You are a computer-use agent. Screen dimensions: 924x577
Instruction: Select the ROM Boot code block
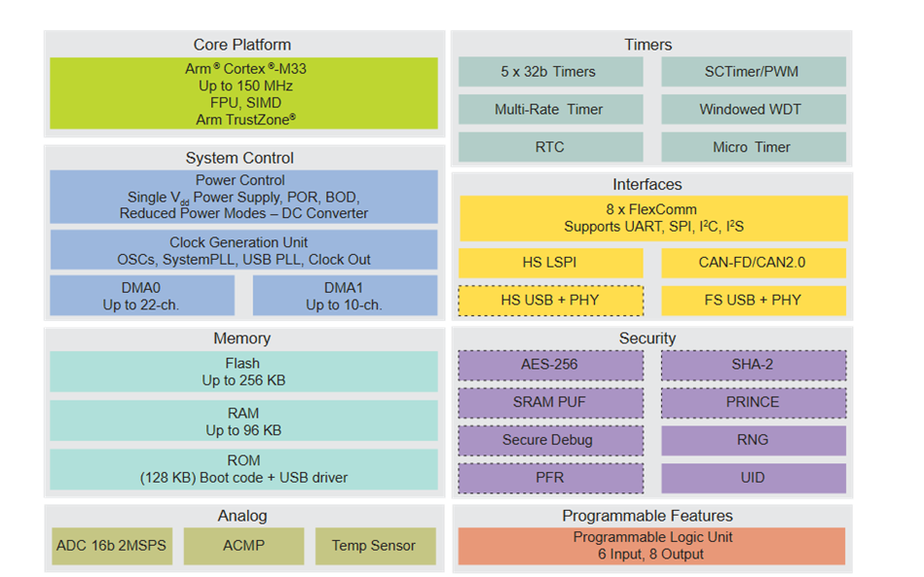click(x=243, y=469)
